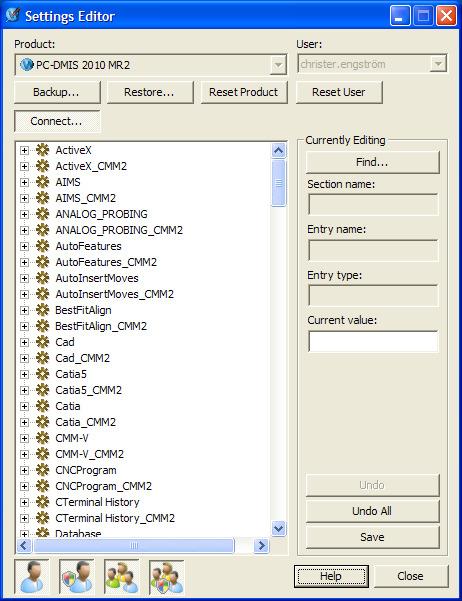Click the scroll up arrow of tree
Viewport: 462px width, 601px height.
point(278,151)
